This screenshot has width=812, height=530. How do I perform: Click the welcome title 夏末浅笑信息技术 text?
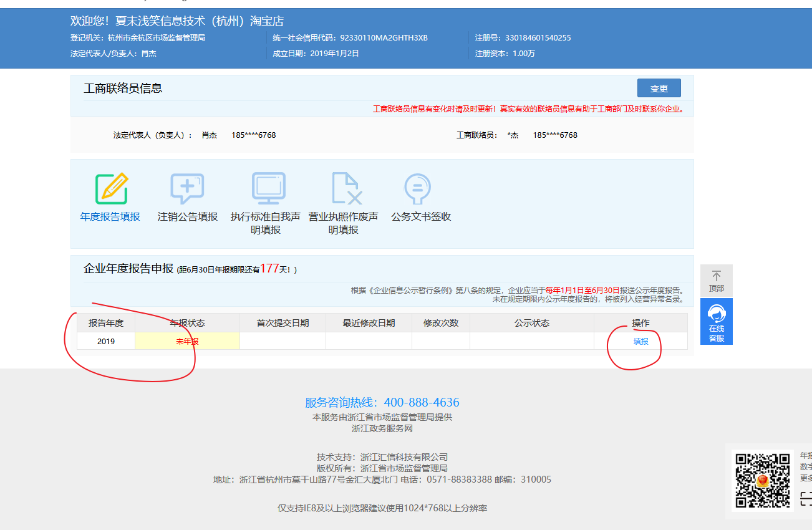click(x=177, y=21)
